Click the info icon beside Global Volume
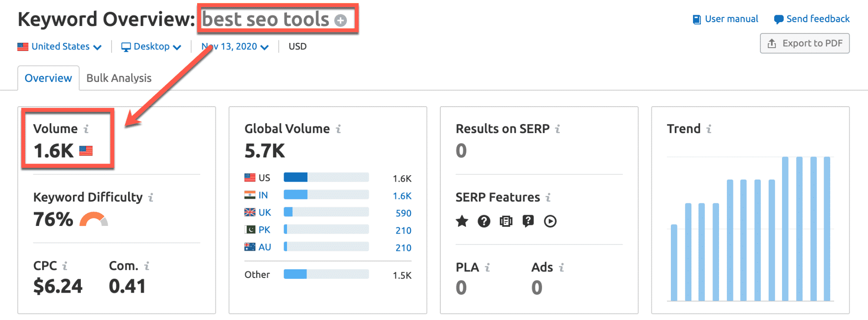Viewport: 868px width, 320px height. 338,129
